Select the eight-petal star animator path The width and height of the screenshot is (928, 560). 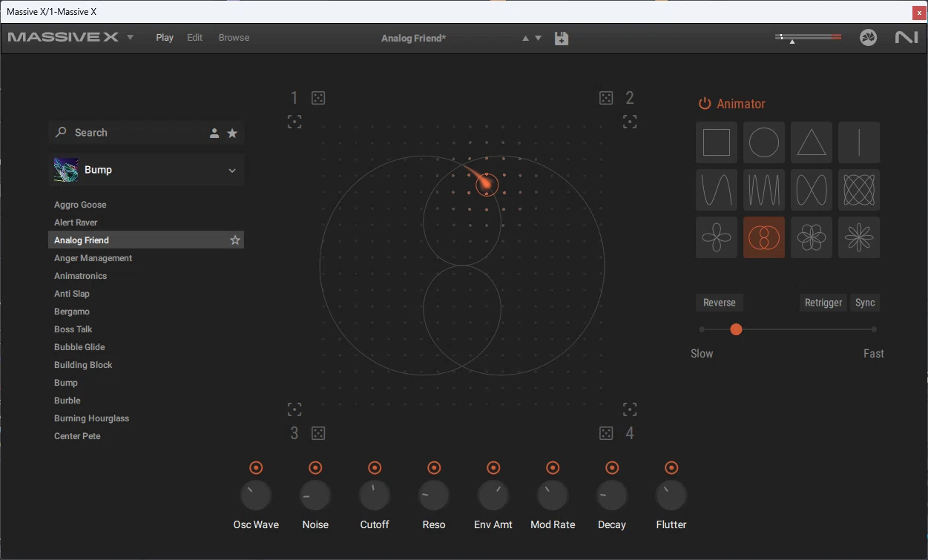click(859, 237)
